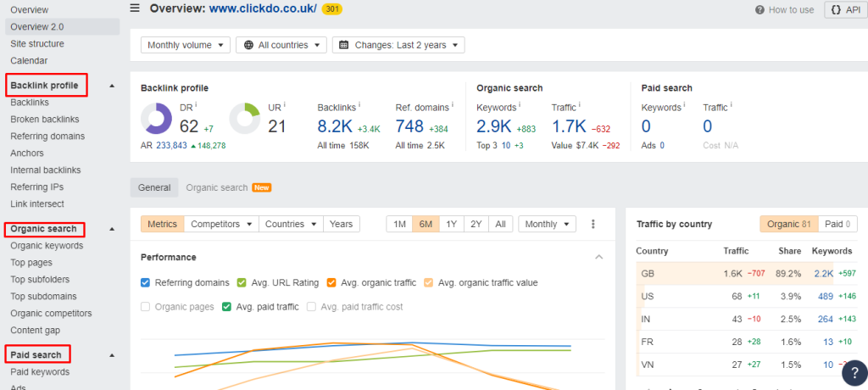
Task: Open the API button
Action: [845, 9]
